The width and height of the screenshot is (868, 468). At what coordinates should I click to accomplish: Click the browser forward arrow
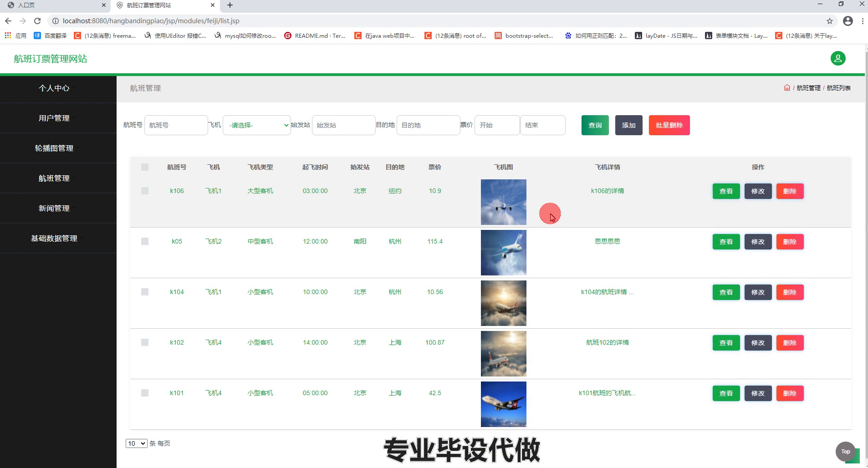tap(23, 21)
